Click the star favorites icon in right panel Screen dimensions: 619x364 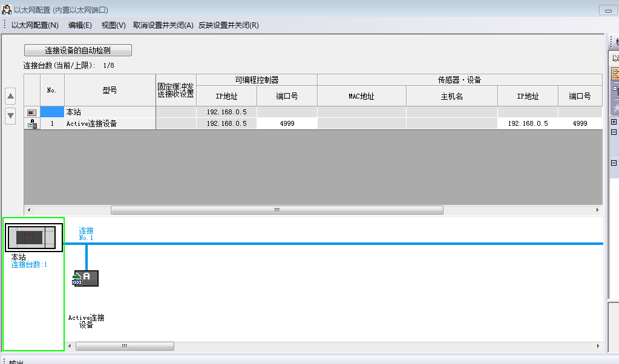[615, 108]
